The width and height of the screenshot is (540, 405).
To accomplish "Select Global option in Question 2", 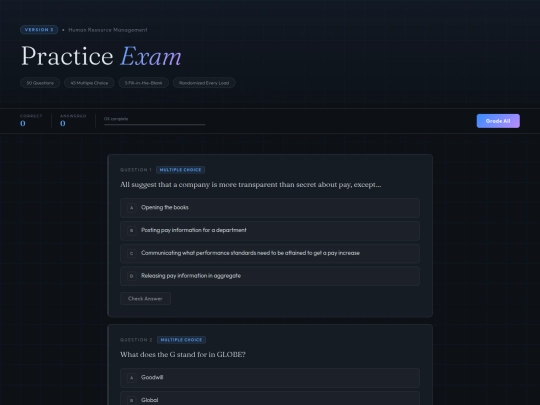I will coord(270,399).
